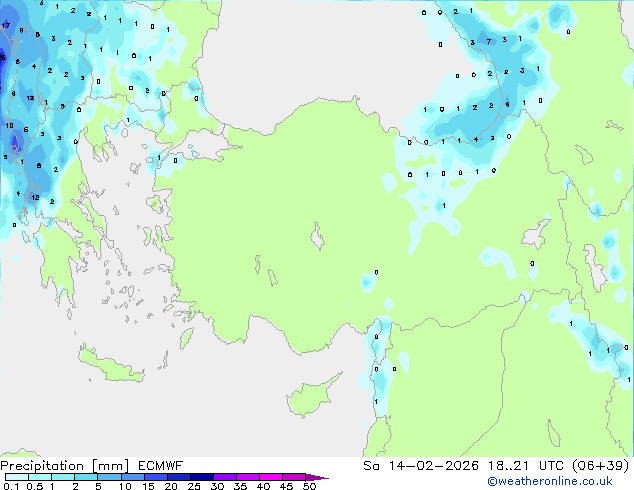634x490 pixels.
Task: Click the legend label "0.5"
Action: [35, 486]
